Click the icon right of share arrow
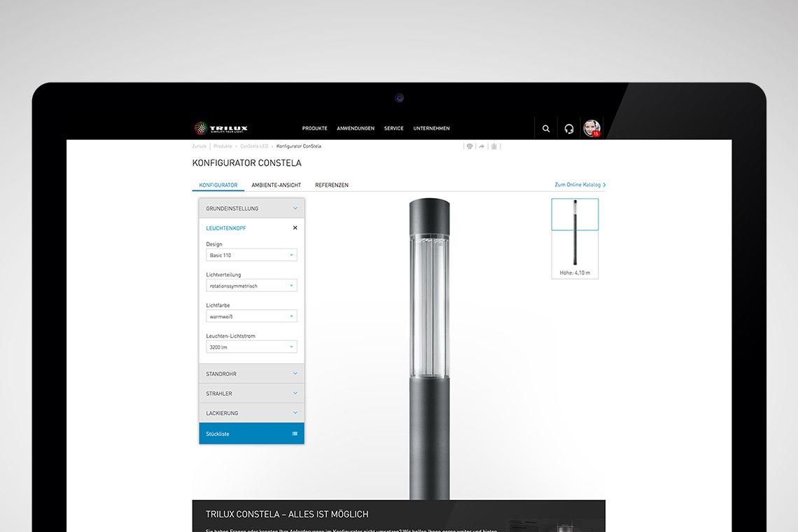798x532 pixels. tap(493, 146)
